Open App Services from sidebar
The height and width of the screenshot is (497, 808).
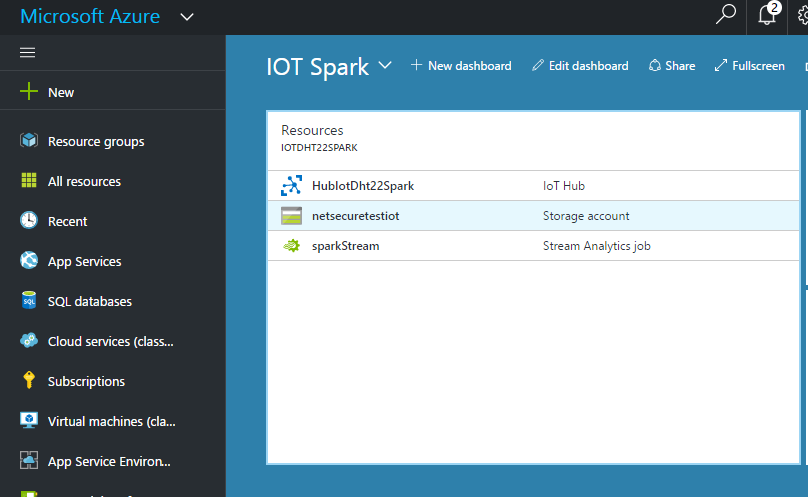click(x=85, y=262)
